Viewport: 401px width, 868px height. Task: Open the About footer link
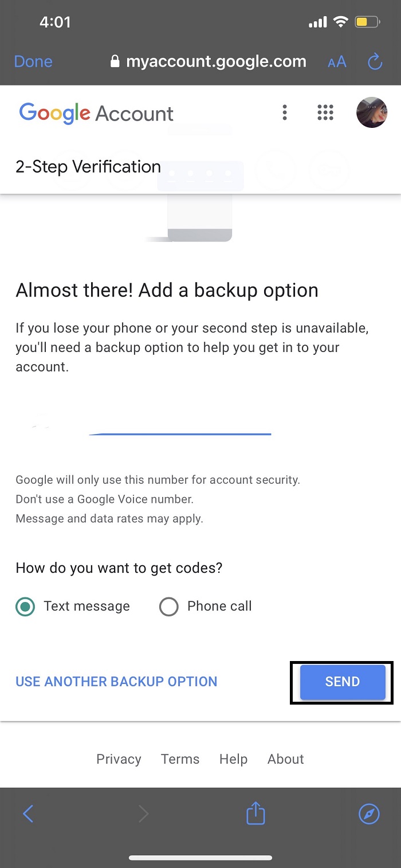point(286,759)
